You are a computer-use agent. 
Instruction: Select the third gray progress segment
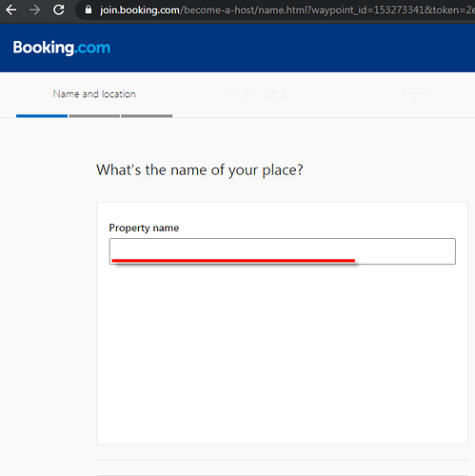point(147,116)
